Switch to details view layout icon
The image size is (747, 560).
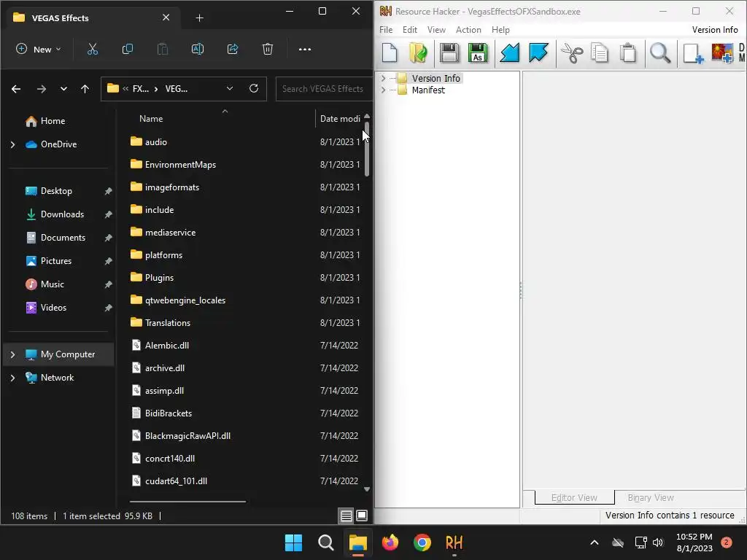pyautogui.click(x=347, y=516)
